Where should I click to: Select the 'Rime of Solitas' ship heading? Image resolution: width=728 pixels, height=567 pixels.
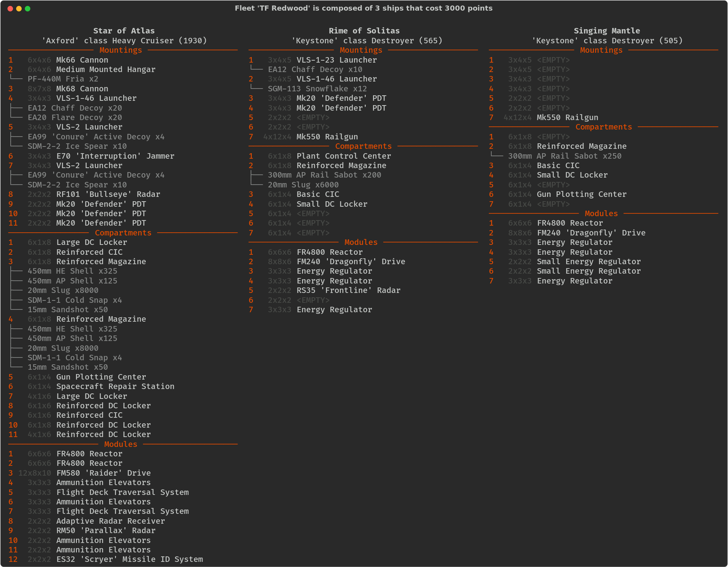(364, 31)
